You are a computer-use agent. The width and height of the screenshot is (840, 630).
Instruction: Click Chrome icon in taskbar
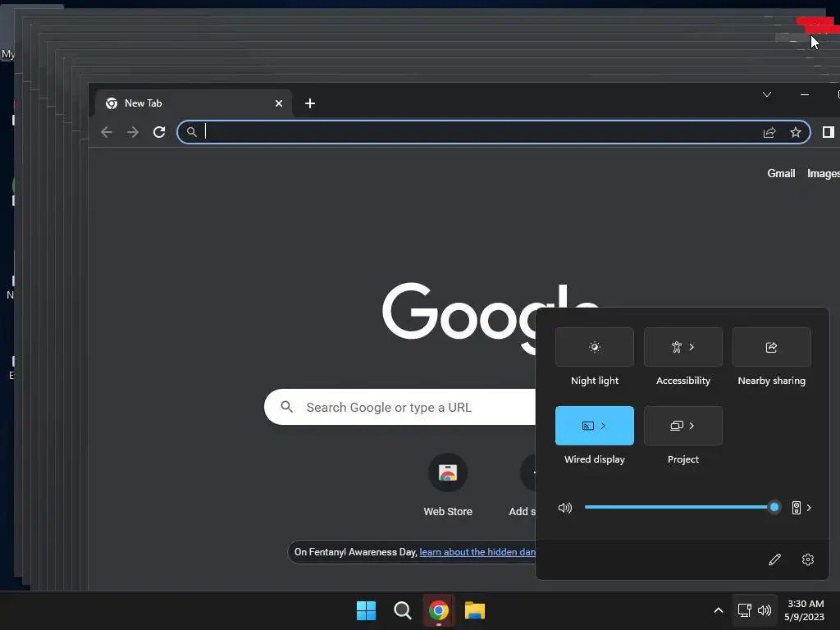(x=439, y=610)
